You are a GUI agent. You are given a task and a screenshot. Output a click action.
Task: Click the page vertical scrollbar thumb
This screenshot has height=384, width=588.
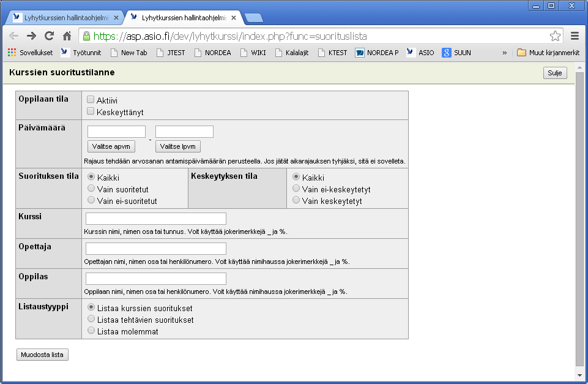[x=579, y=219]
